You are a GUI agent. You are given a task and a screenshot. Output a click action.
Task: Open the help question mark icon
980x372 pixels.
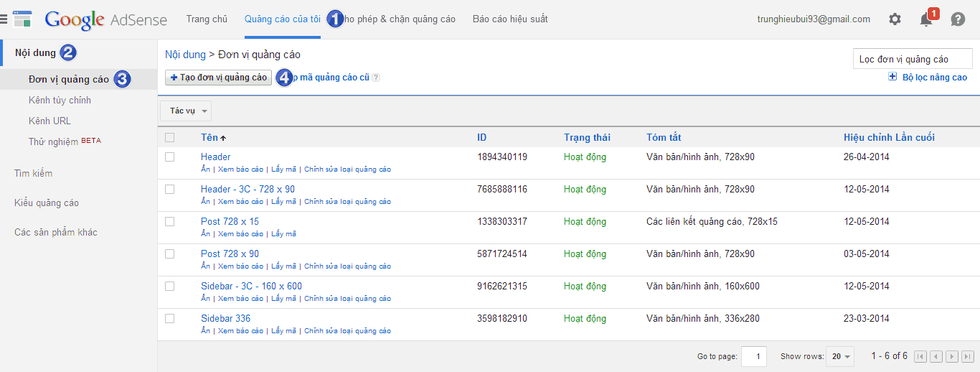coord(958,19)
